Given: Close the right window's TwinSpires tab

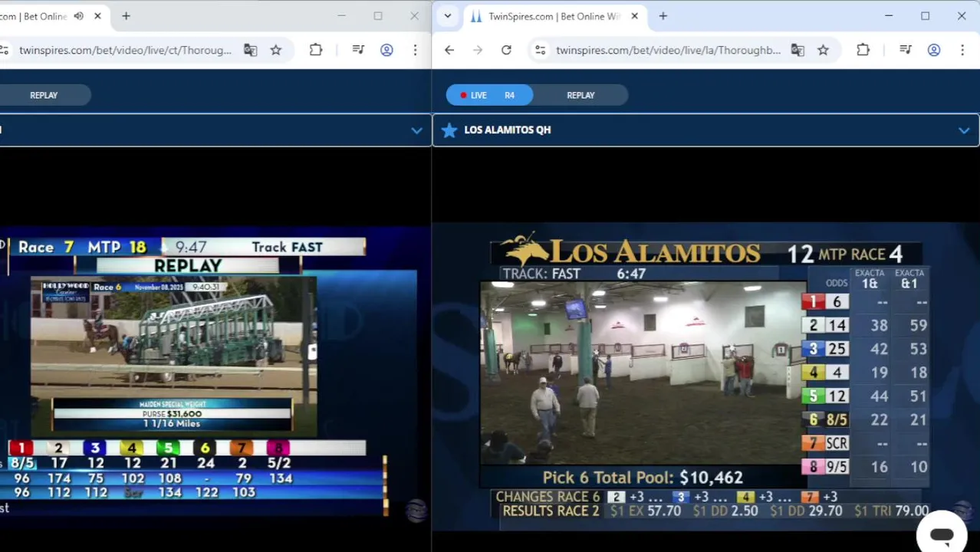Looking at the screenshot, I should click(x=634, y=16).
